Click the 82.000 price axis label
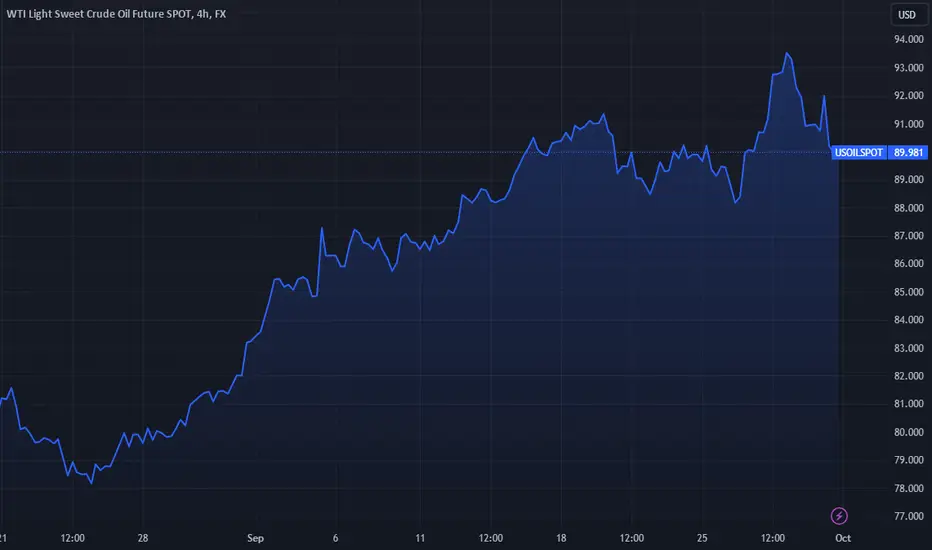932x550 pixels. [909, 376]
